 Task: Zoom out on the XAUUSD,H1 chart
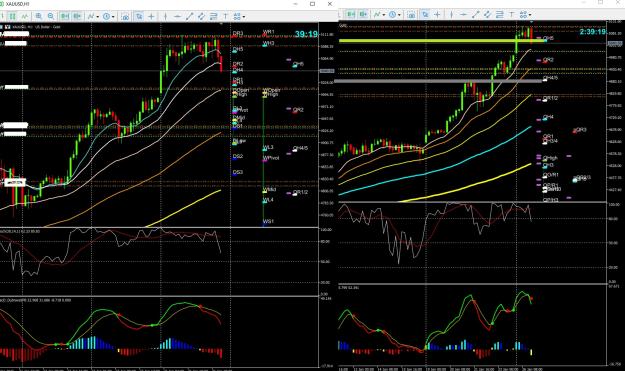click(51, 16)
